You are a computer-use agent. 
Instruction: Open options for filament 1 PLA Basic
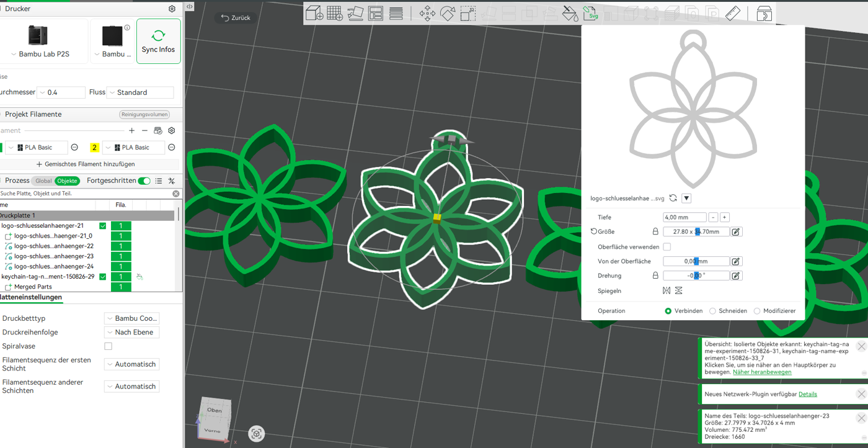click(74, 147)
